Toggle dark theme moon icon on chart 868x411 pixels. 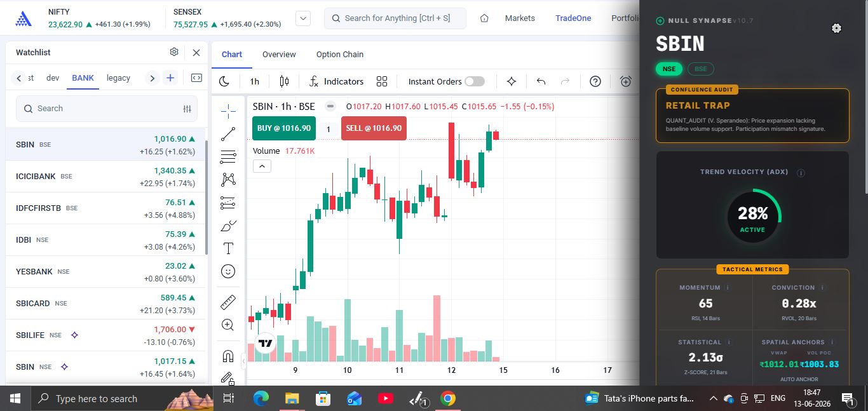click(224, 81)
